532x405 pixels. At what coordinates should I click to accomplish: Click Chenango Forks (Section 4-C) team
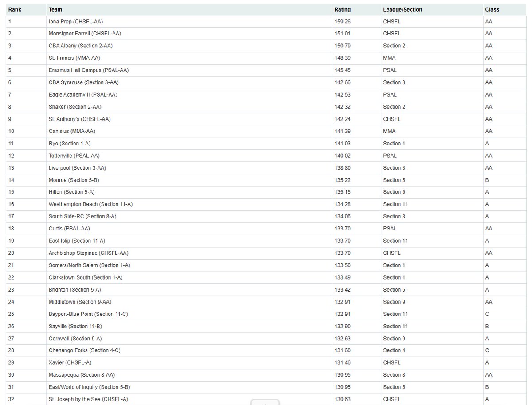(85, 350)
